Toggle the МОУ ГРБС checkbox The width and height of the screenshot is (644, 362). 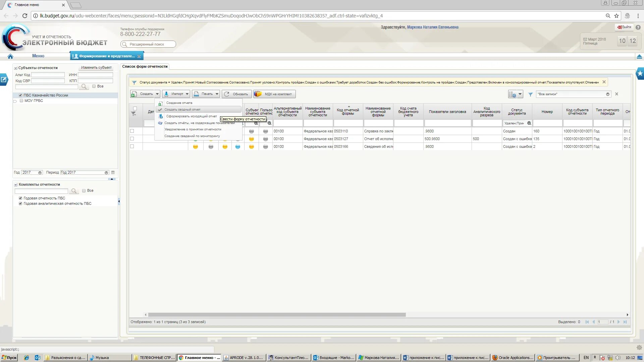click(x=21, y=101)
